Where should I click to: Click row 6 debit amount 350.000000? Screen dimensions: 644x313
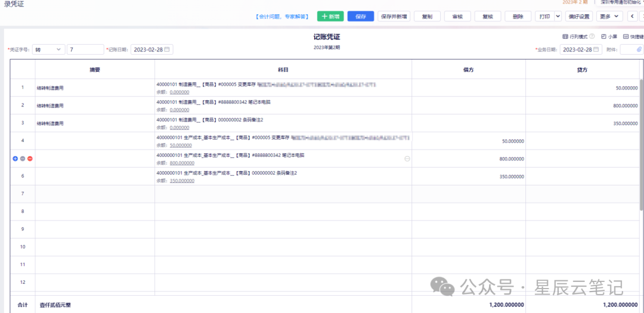tap(512, 176)
